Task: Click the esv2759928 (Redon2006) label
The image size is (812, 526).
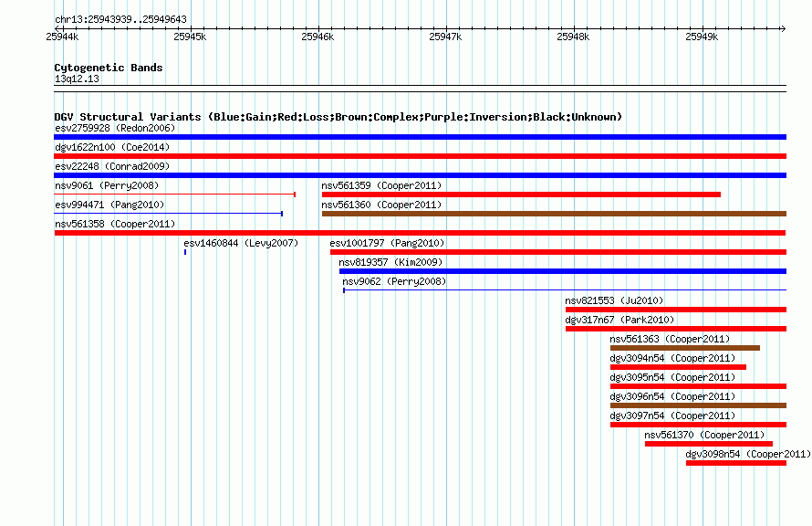Action: [115, 128]
